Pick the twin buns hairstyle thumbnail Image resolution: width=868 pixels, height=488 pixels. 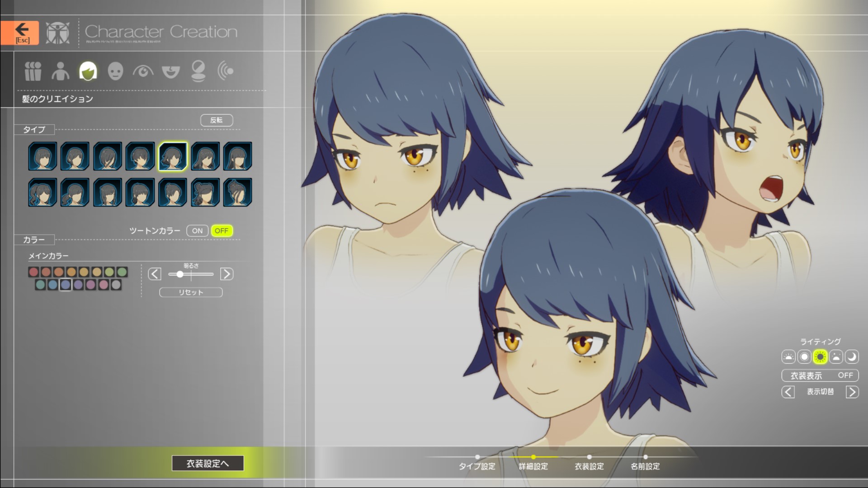pos(205,192)
